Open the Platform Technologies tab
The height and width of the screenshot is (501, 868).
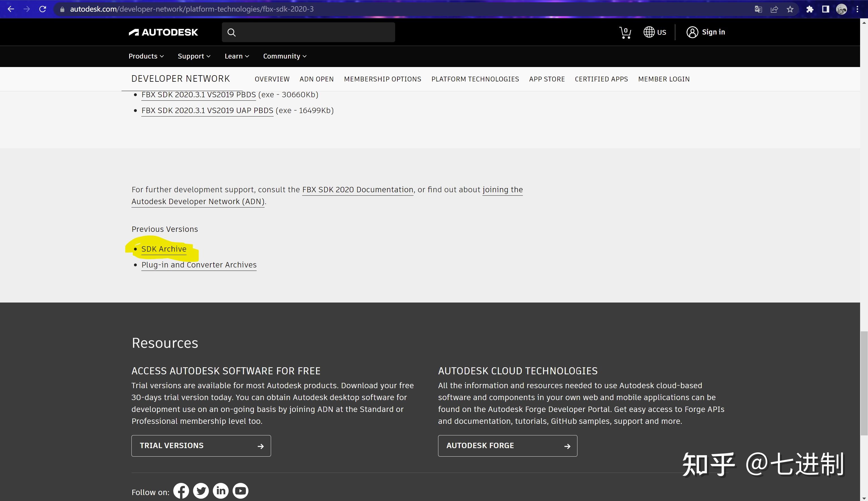click(475, 79)
